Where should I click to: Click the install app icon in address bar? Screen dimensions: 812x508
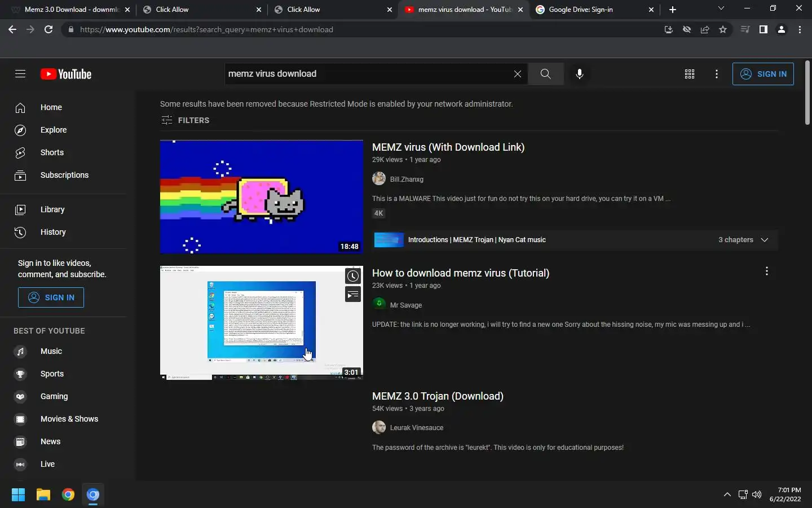click(669, 29)
